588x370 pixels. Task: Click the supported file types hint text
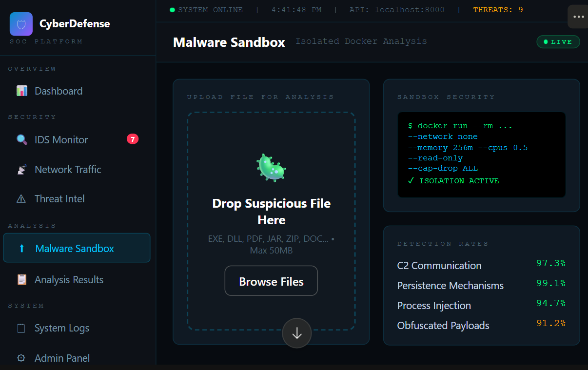271,245
